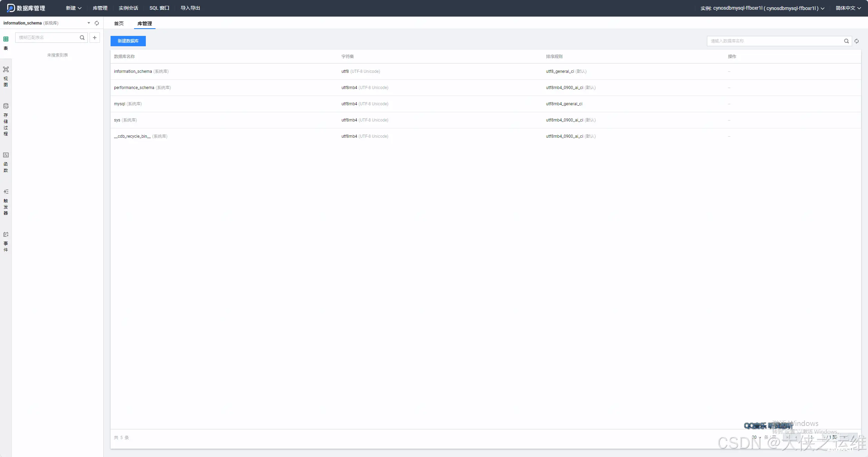Image resolution: width=868 pixels, height=457 pixels.
Task: Click the 未搜索到表 message
Action: pyautogui.click(x=57, y=55)
